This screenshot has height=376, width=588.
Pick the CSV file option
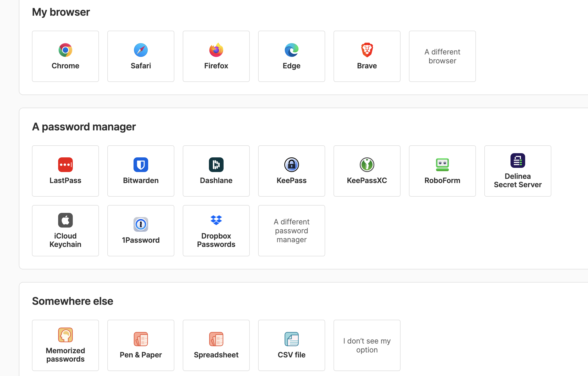click(292, 345)
